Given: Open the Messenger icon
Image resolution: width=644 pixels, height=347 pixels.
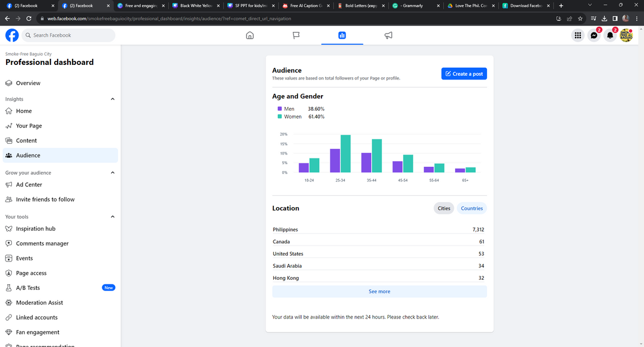Looking at the screenshot, I should pyautogui.click(x=594, y=36).
